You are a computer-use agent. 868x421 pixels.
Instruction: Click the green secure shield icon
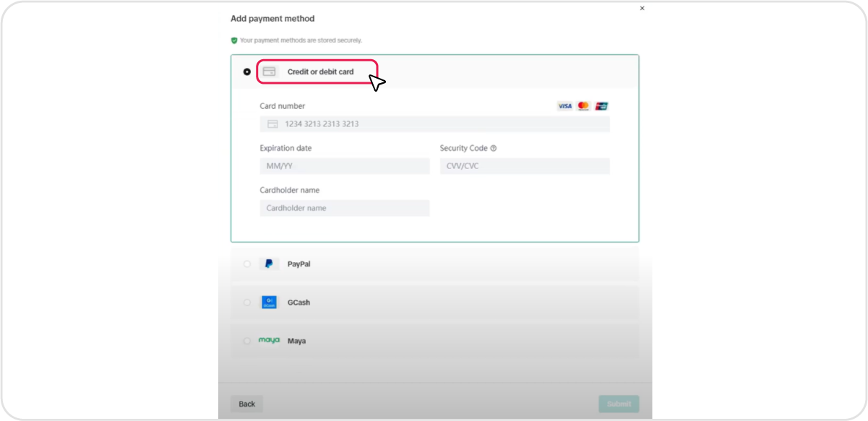[234, 40]
